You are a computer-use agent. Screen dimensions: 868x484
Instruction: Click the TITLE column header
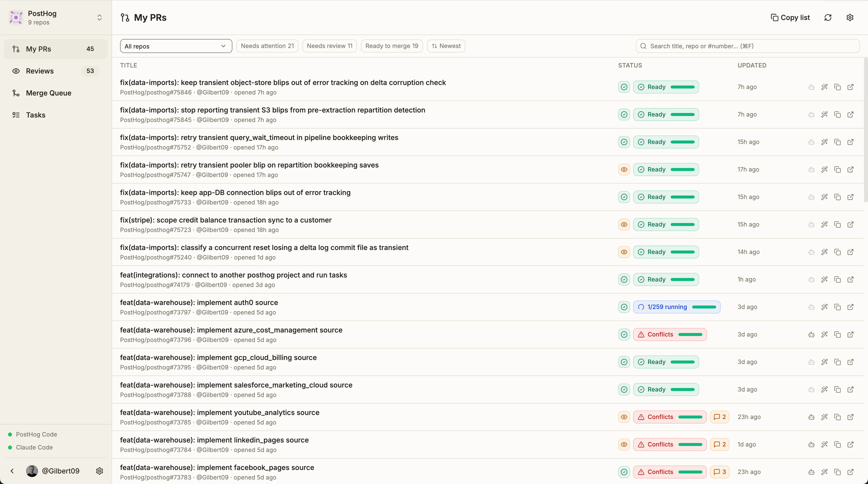pos(128,65)
